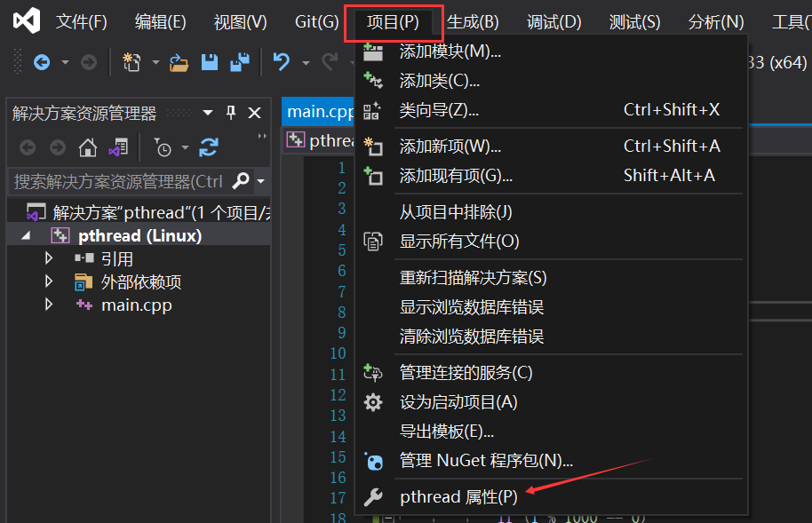
Task: Open the Git(G) menu
Action: 316,21
